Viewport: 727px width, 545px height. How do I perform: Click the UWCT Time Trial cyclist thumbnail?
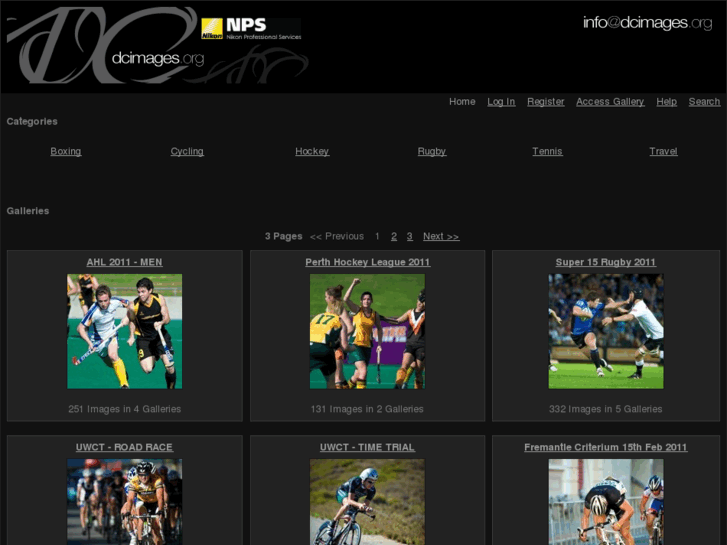pos(367,502)
